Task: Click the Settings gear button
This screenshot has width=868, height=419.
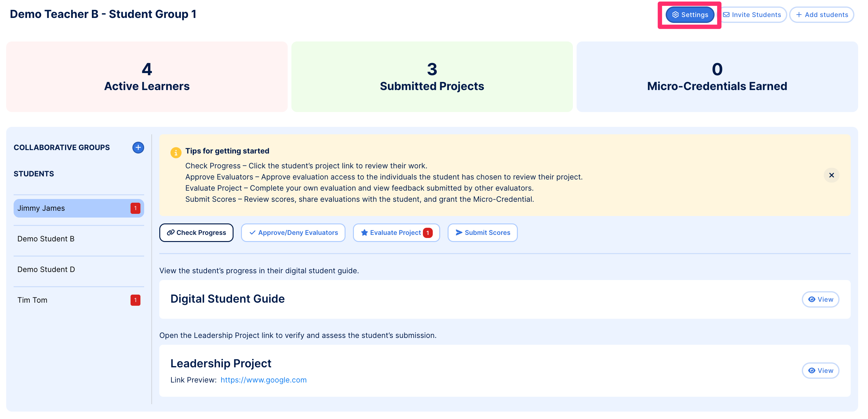Action: tap(690, 15)
